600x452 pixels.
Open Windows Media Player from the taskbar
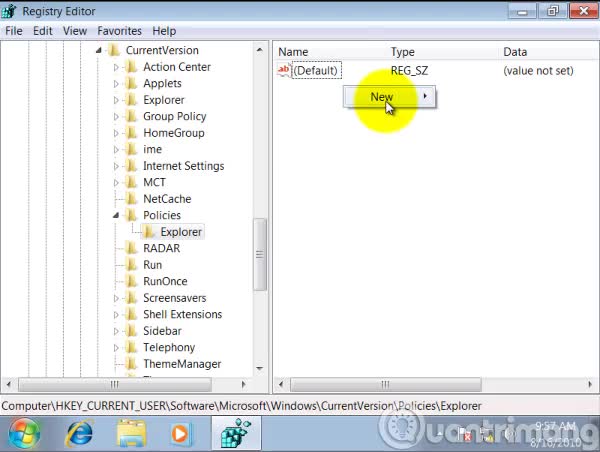click(x=181, y=434)
